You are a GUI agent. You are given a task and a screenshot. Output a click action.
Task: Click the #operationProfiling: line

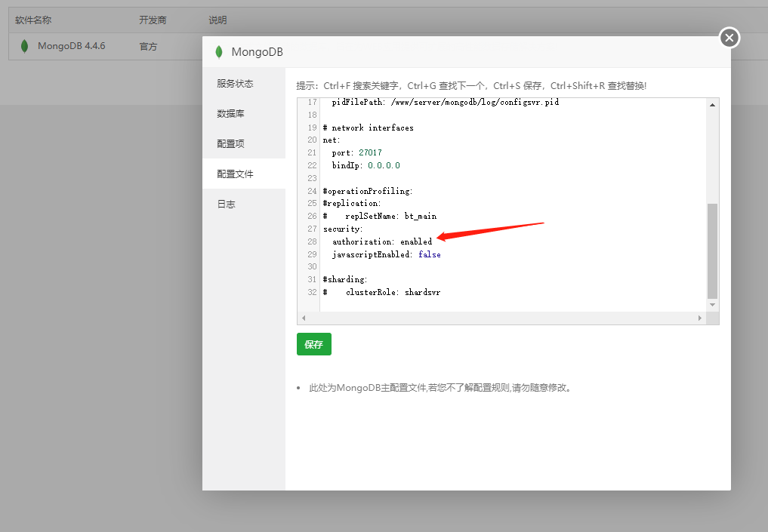click(368, 191)
